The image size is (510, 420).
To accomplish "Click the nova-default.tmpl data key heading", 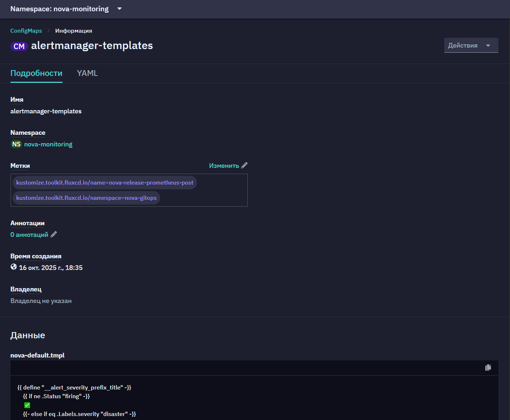I will pos(37,355).
